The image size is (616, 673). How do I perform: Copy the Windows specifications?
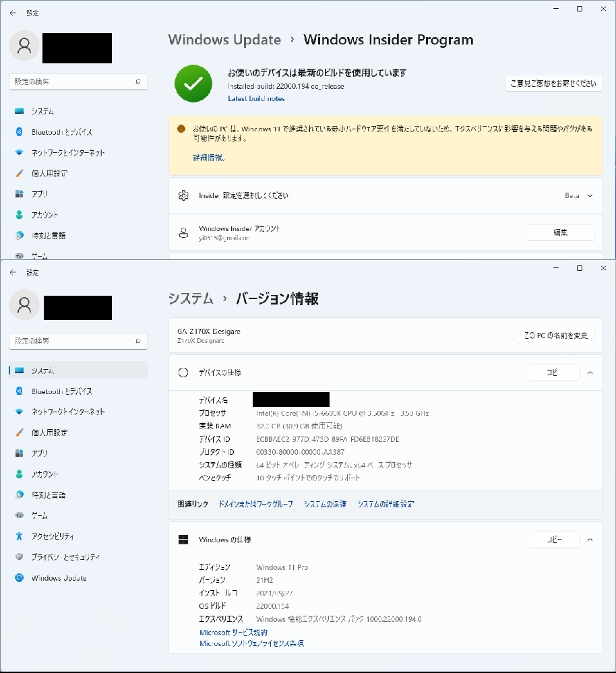click(x=554, y=540)
